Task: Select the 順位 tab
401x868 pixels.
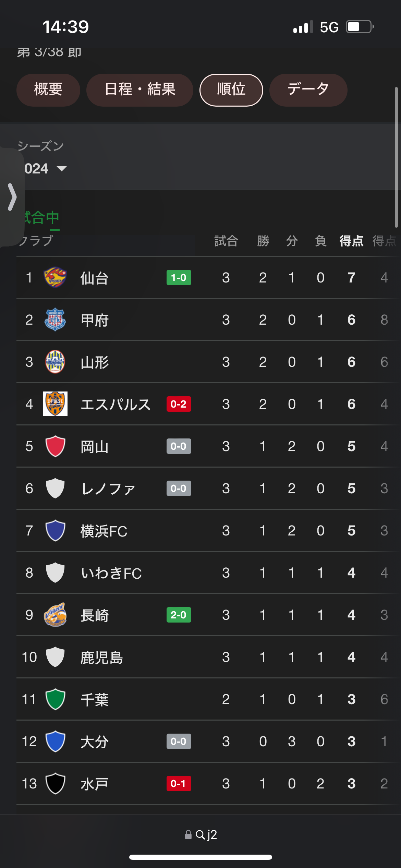Action: click(231, 90)
